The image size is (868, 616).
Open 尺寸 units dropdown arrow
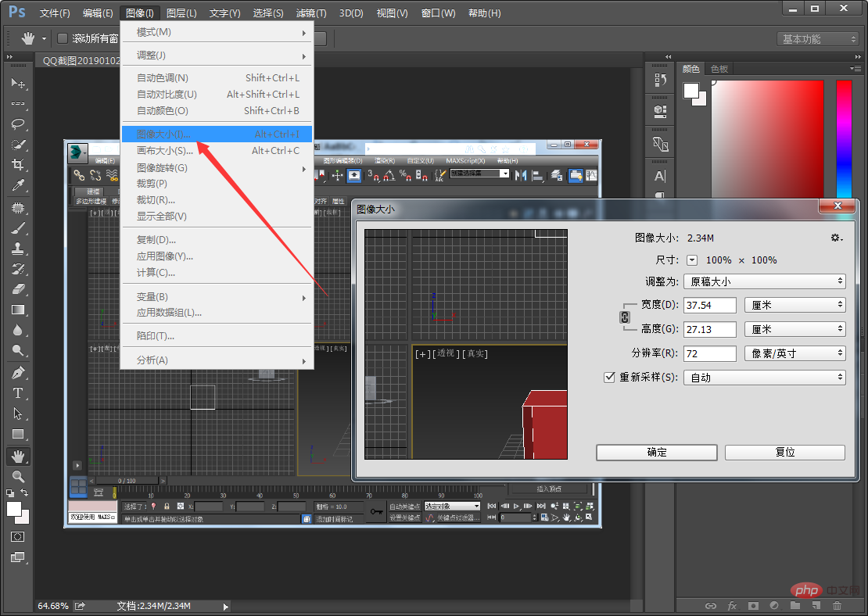(x=692, y=260)
